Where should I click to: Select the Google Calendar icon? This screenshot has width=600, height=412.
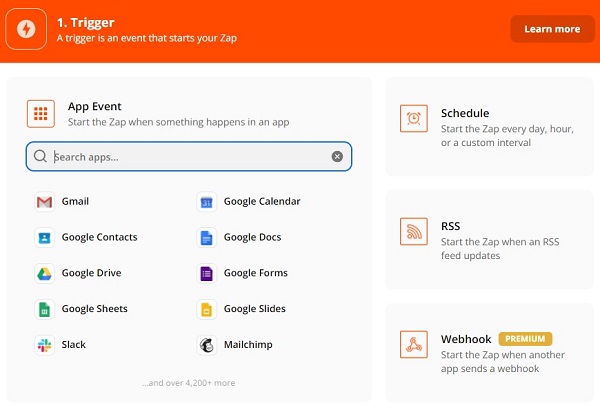[207, 202]
